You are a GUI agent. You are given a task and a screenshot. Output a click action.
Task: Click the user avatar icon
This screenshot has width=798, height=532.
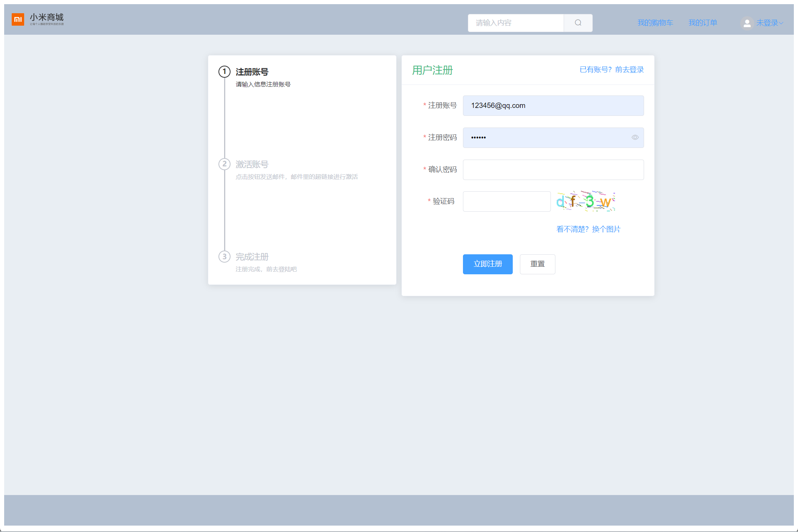pyautogui.click(x=747, y=23)
